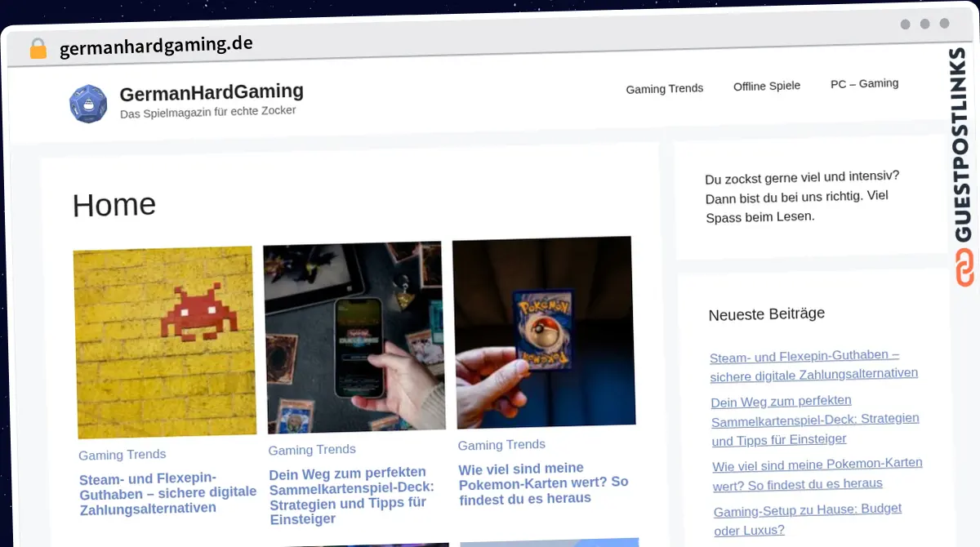Open the PC – Gaming menu item
Screen dimensions: 980x547
(x=864, y=83)
